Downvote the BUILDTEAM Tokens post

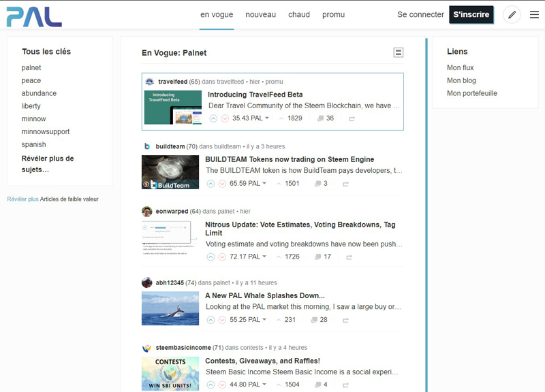[x=222, y=184]
